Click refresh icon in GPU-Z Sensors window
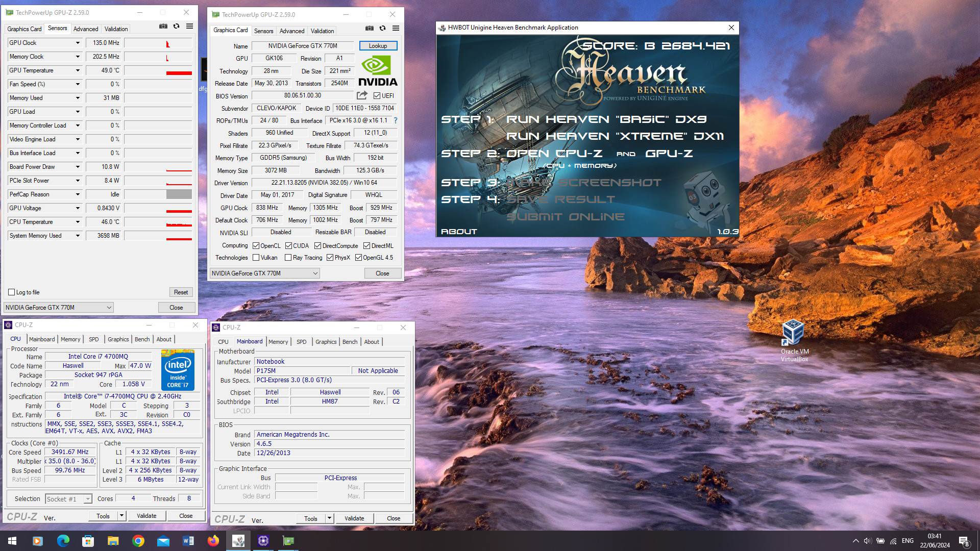 pos(177,27)
